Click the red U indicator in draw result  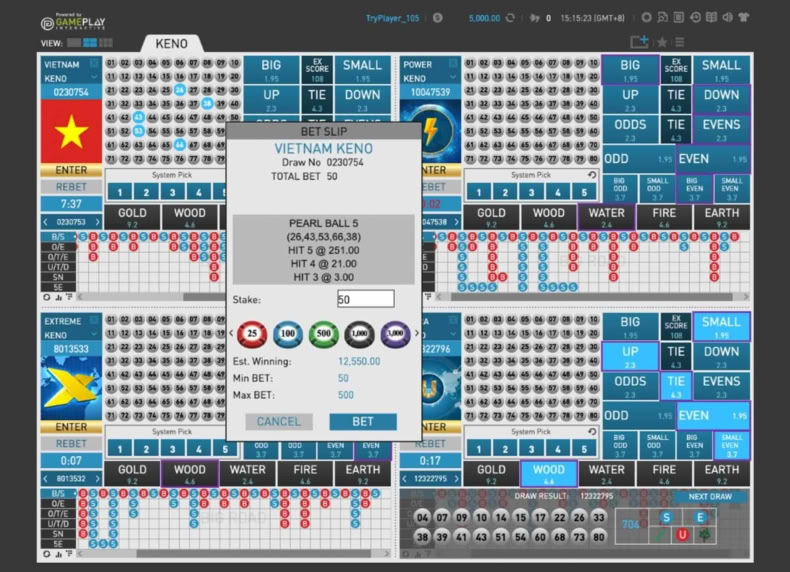click(682, 534)
